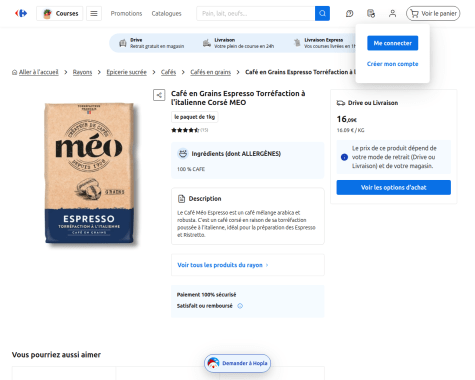Image resolution: width=475 pixels, height=380 pixels.
Task: Go to Promotions
Action: tap(126, 14)
